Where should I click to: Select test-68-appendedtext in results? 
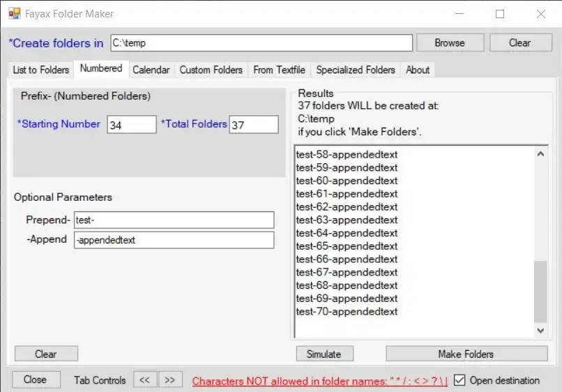click(x=347, y=285)
